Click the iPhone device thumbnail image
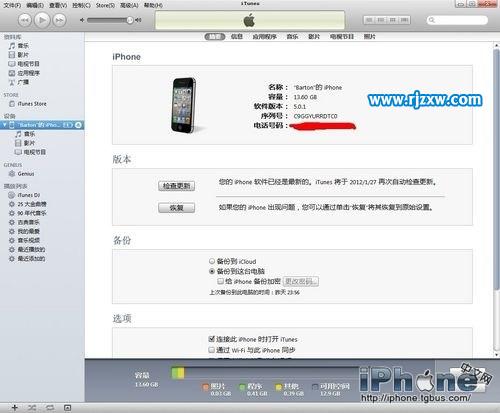The height and width of the screenshot is (413, 500). pyautogui.click(x=184, y=105)
